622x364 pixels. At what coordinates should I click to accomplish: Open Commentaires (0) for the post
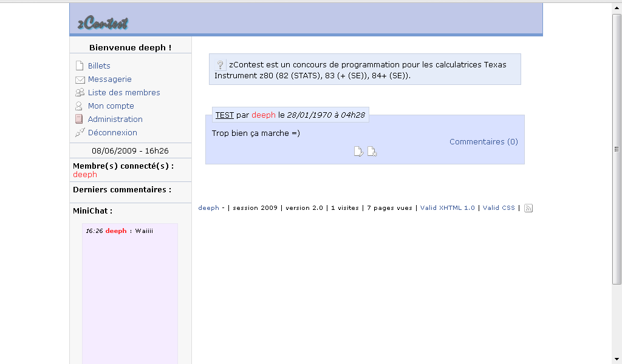click(x=484, y=142)
